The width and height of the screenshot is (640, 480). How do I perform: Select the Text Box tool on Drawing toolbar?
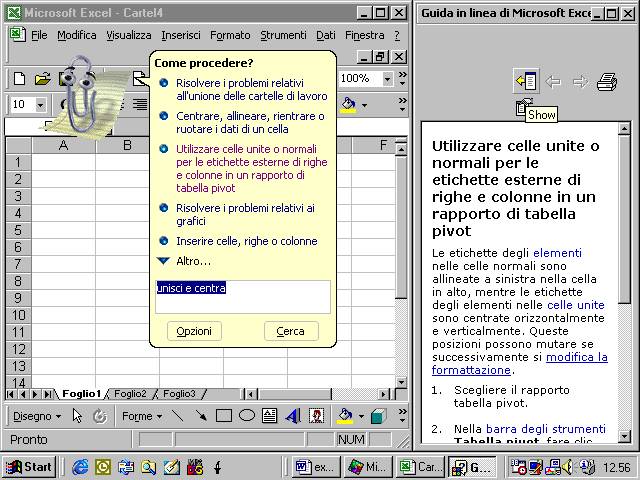point(269,416)
